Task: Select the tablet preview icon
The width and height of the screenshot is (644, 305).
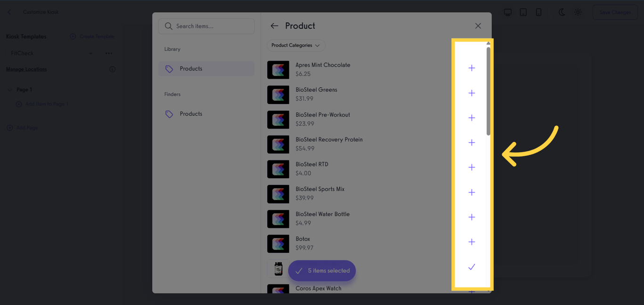Action: (523, 12)
